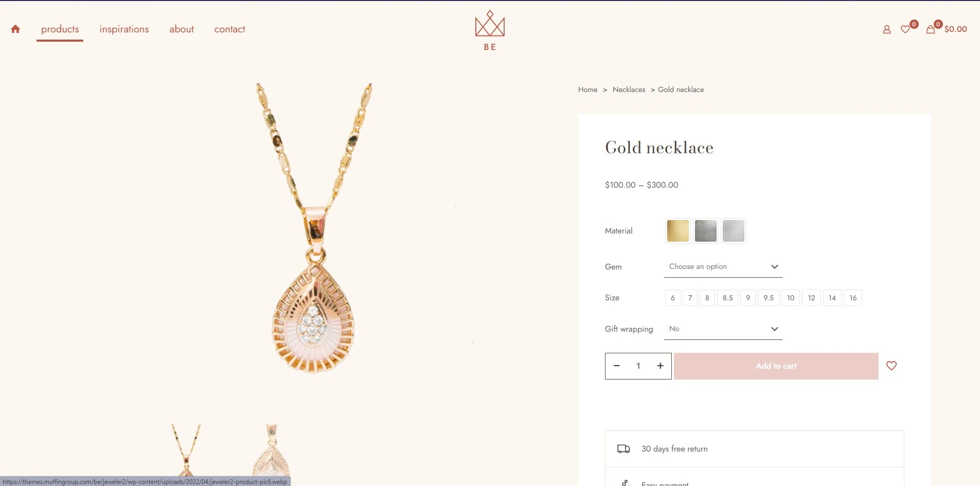The image size is (980, 486).
Task: Open the shopping bag cart icon
Action: point(930,29)
